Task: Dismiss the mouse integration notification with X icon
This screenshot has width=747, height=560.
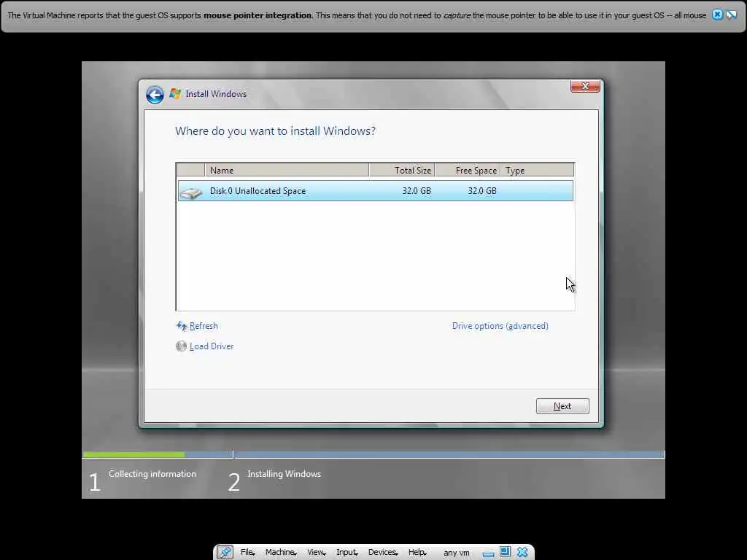Action: [717, 15]
